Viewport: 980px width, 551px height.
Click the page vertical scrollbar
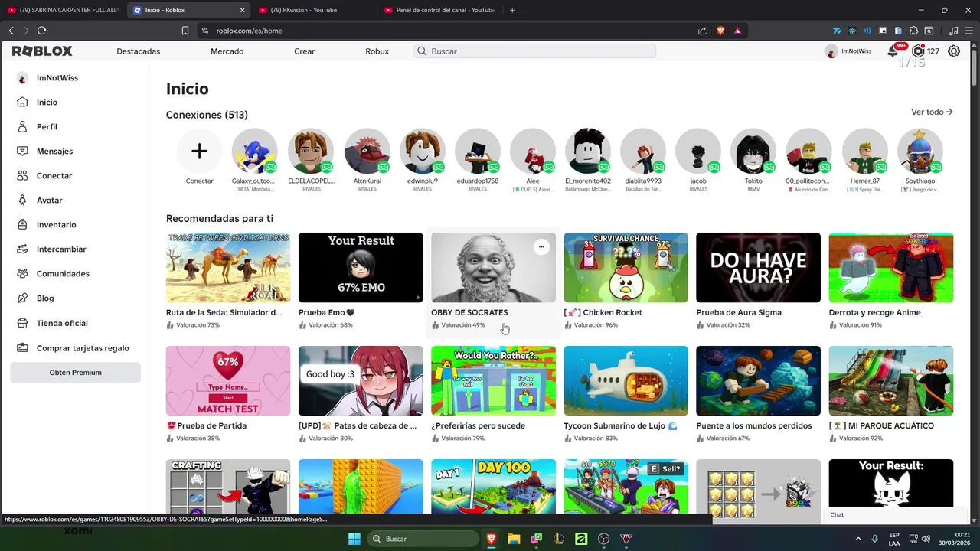974,69
